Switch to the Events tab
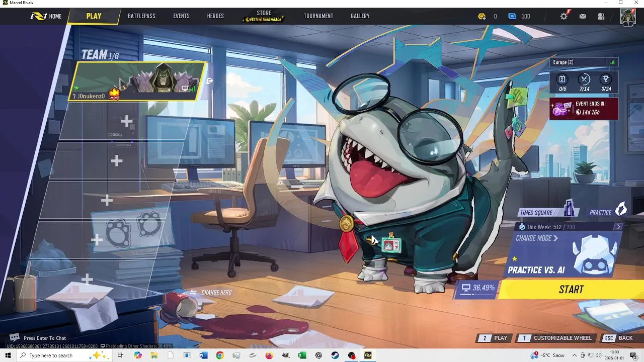 (181, 16)
